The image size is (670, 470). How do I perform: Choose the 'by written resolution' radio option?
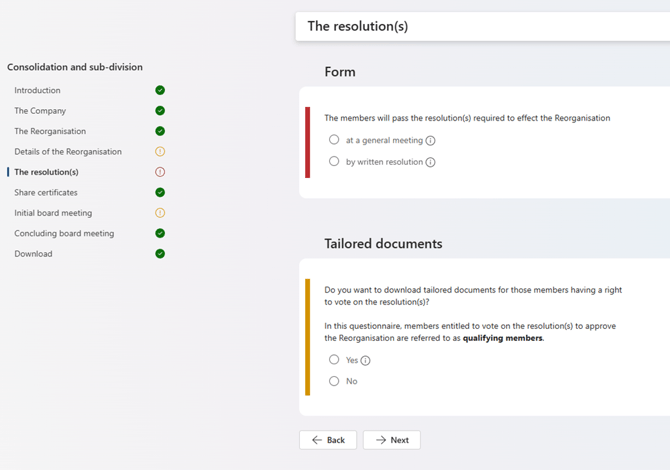coord(334,161)
